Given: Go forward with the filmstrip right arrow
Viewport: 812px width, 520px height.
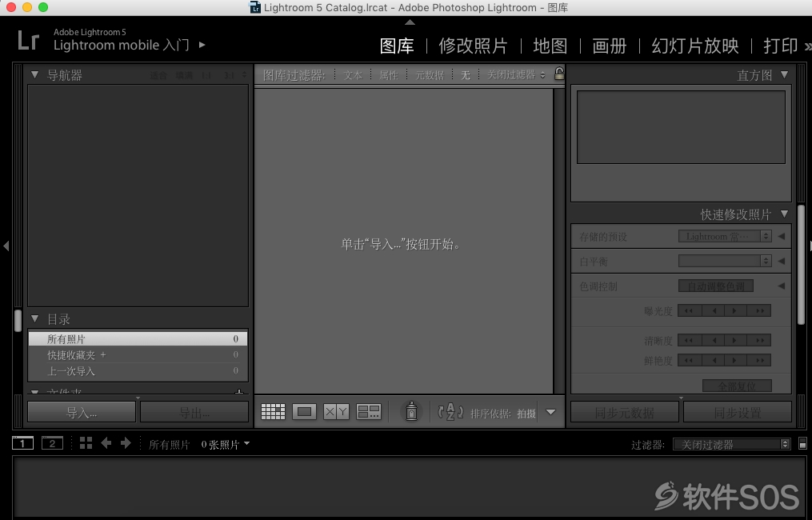Looking at the screenshot, I should tap(126, 443).
